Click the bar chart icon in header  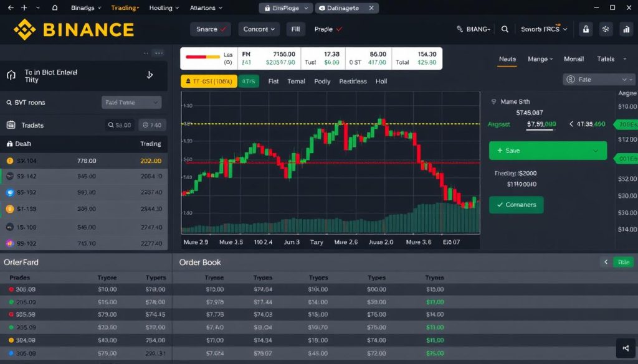click(626, 29)
